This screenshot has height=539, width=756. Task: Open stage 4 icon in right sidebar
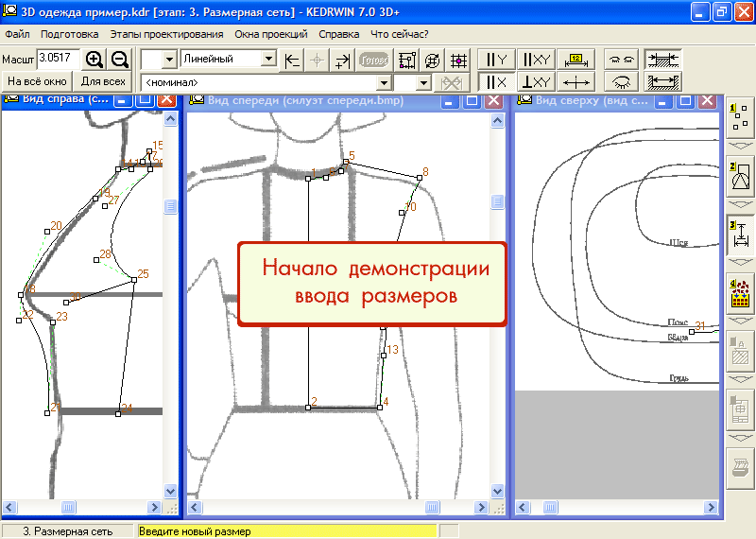point(739,294)
